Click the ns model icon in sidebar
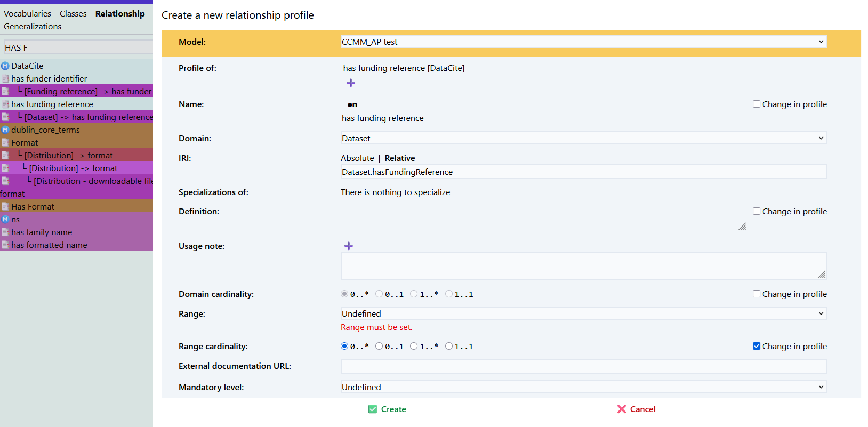This screenshot has width=868, height=427. point(5,220)
